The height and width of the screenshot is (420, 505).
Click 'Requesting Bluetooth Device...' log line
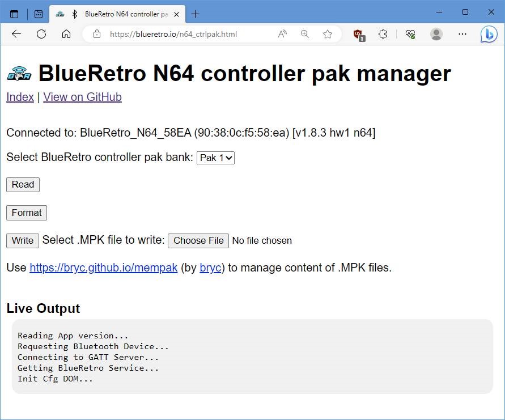click(x=93, y=346)
